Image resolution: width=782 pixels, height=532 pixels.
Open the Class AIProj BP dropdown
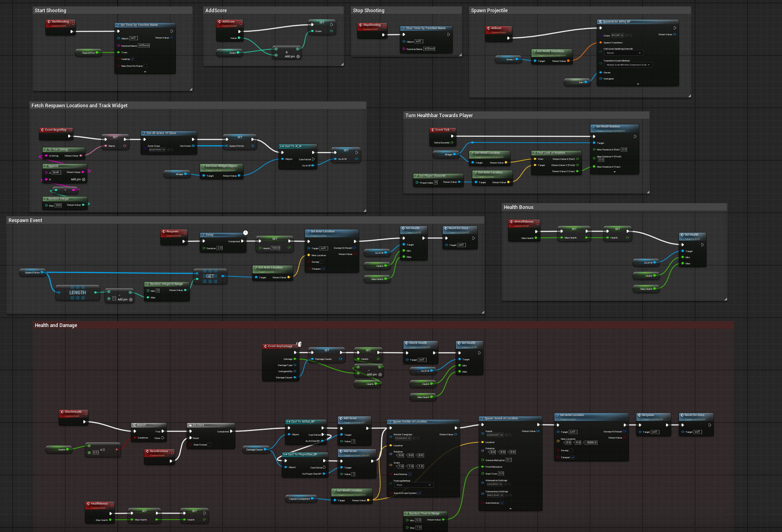617,35
